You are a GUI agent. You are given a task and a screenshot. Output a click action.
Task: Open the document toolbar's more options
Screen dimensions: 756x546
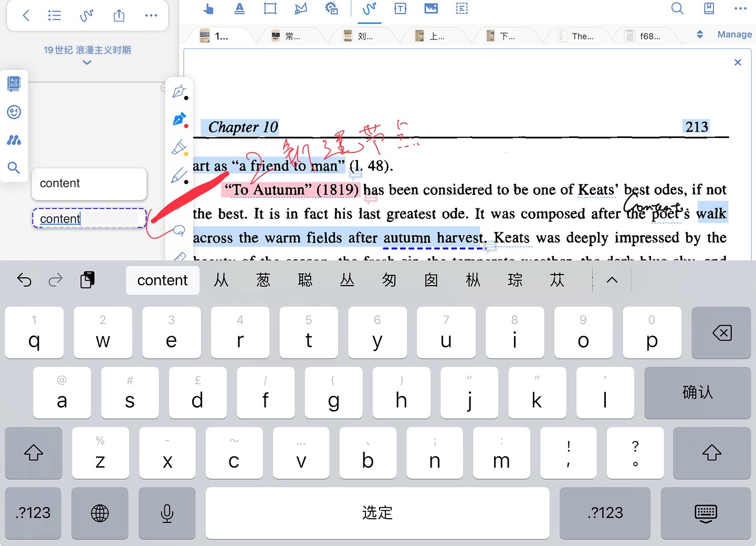pos(740,8)
